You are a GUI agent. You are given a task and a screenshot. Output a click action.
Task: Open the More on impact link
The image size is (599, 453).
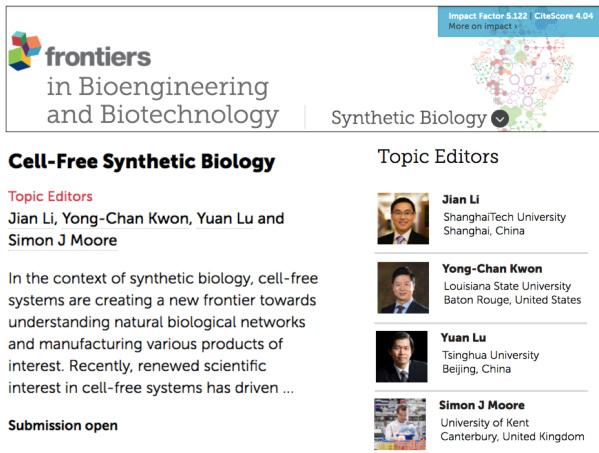point(483,26)
